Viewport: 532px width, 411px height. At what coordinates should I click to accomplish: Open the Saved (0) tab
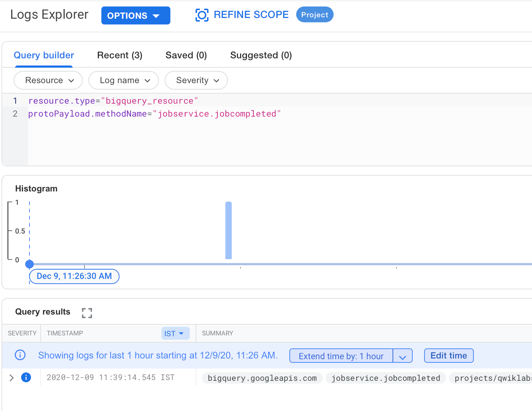pyautogui.click(x=186, y=55)
